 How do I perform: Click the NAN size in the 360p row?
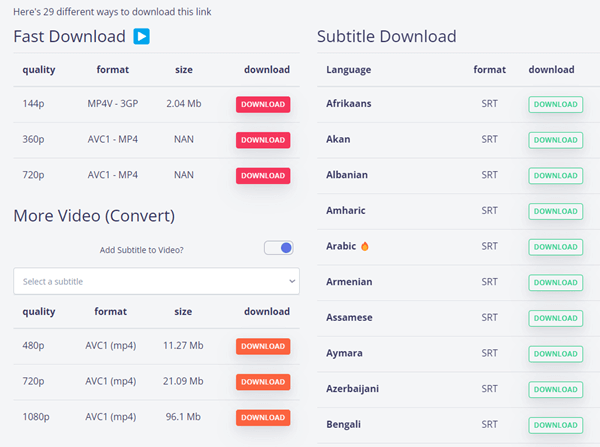point(184,139)
